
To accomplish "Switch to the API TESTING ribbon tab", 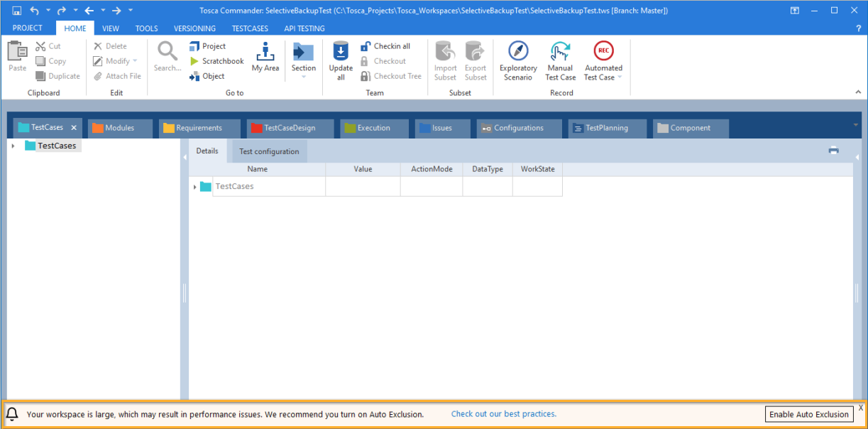I will pos(304,28).
